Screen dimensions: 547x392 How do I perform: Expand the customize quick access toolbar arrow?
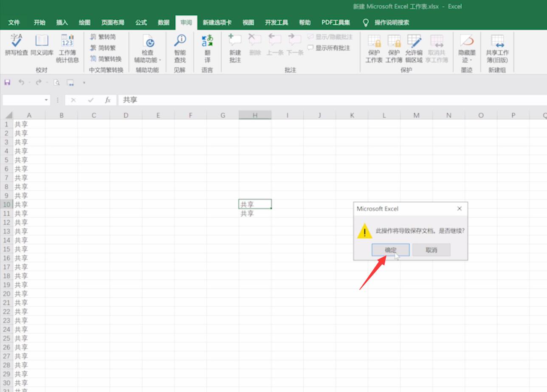tap(84, 82)
